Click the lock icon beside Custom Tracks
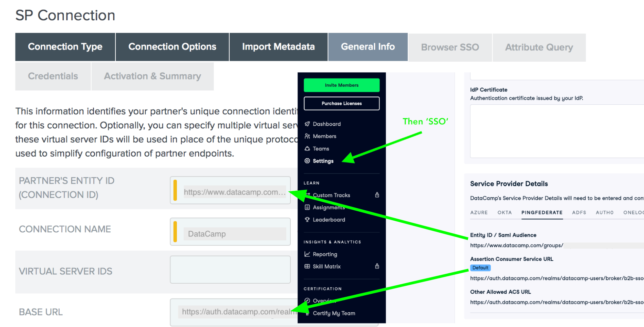This screenshot has width=644, height=327. (x=377, y=195)
